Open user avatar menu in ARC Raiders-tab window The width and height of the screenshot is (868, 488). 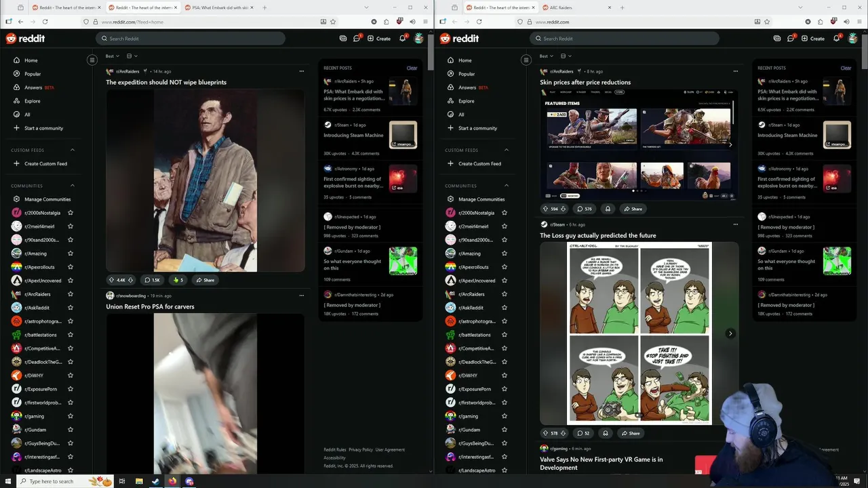click(x=853, y=39)
